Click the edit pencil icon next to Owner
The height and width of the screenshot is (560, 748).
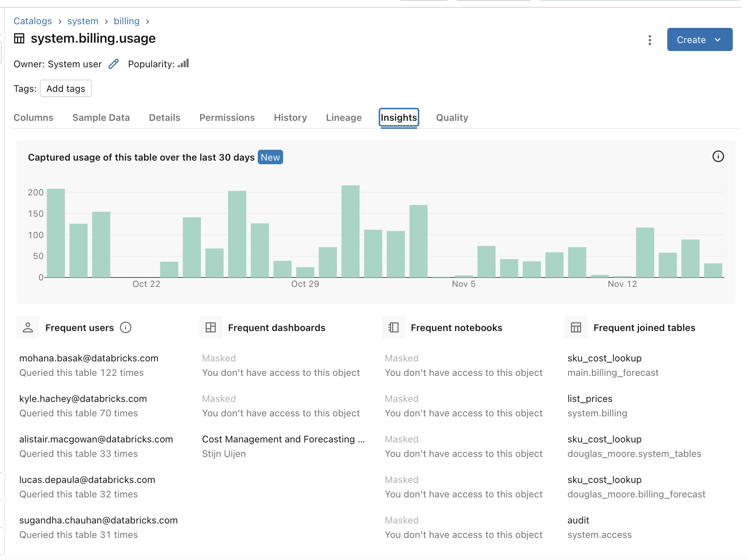(x=113, y=64)
